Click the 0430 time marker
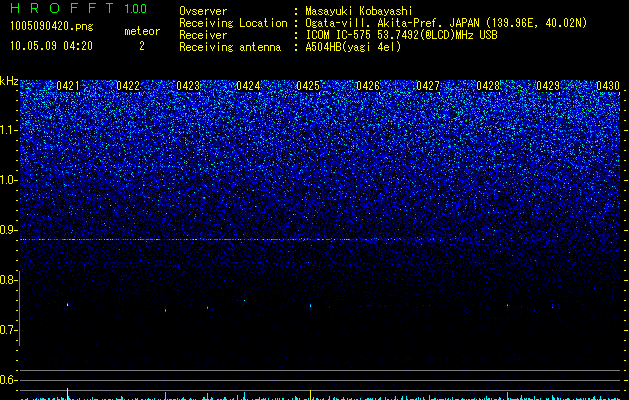 [x=608, y=86]
